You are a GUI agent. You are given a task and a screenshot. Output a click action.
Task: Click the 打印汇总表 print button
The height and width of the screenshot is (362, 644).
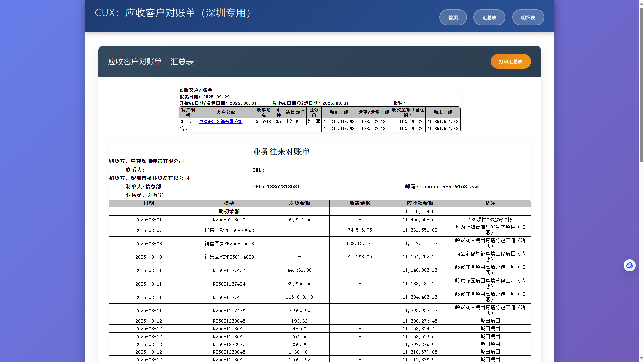511,61
